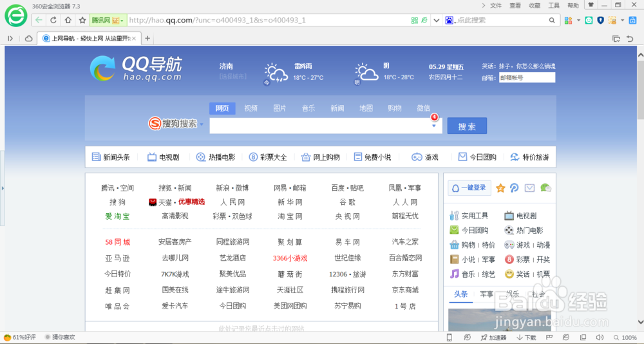Screen dimensions: 644x344
Task: Select the 地图 search tab
Action: point(366,108)
